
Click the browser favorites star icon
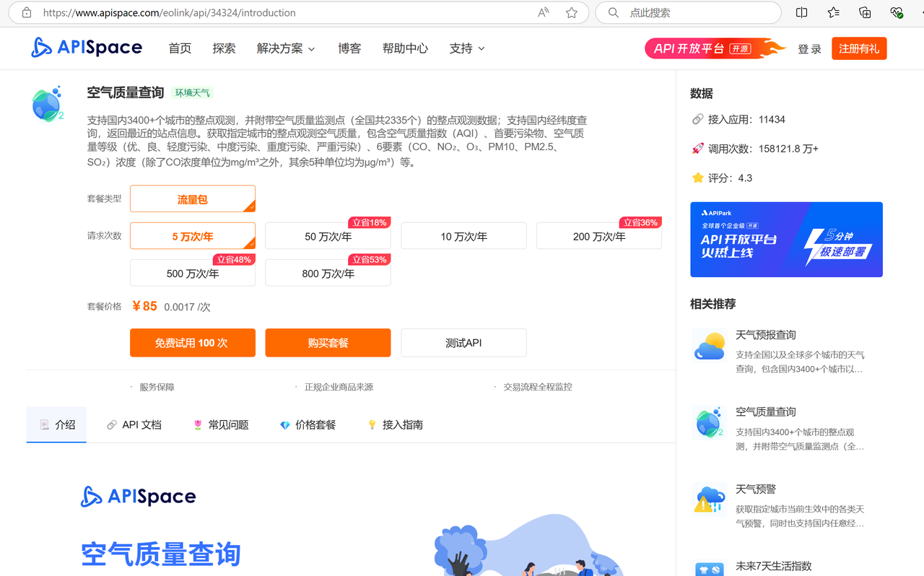pyautogui.click(x=570, y=12)
